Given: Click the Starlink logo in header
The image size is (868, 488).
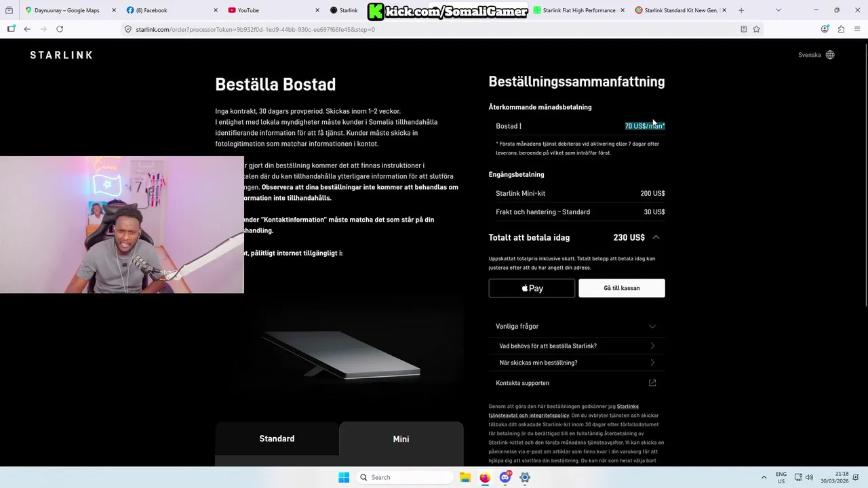Looking at the screenshot, I should (61, 55).
